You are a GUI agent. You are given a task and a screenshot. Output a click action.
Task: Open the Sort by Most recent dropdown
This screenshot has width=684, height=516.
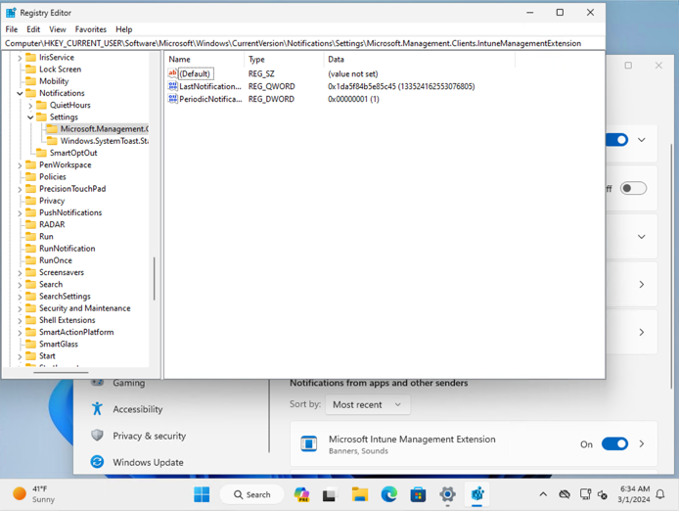[368, 405]
